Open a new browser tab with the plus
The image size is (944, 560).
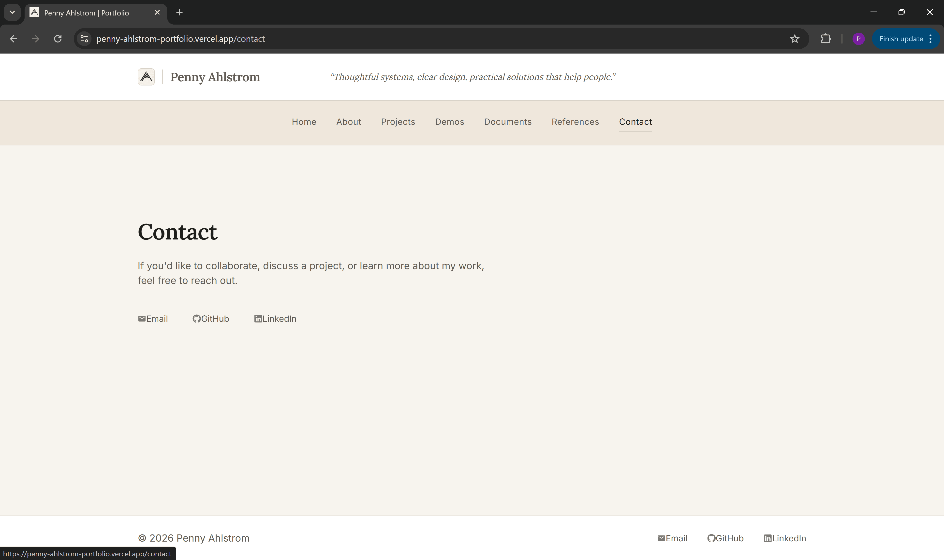point(179,12)
